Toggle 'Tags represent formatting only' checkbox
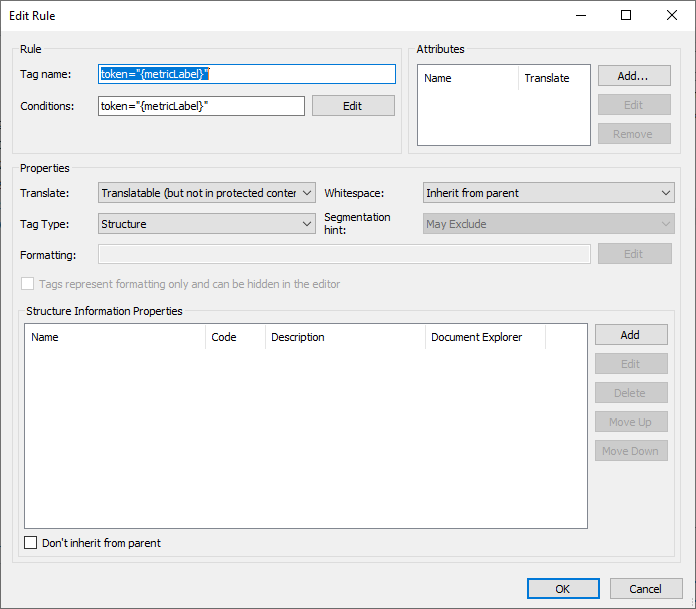This screenshot has height=609, width=696. coord(28,284)
